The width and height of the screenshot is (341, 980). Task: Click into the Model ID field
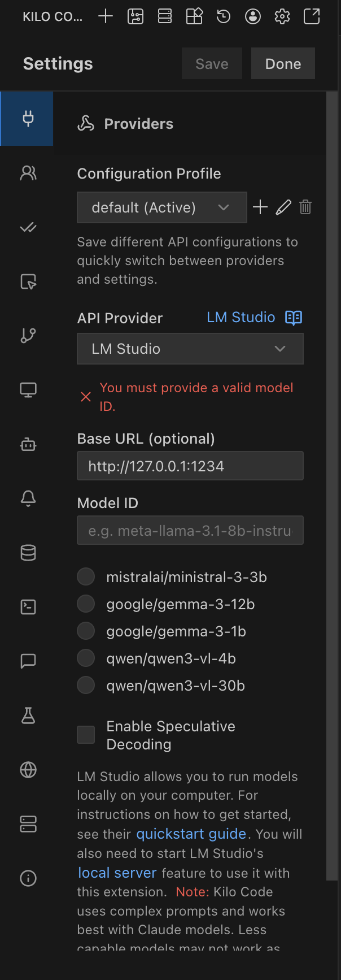click(190, 531)
